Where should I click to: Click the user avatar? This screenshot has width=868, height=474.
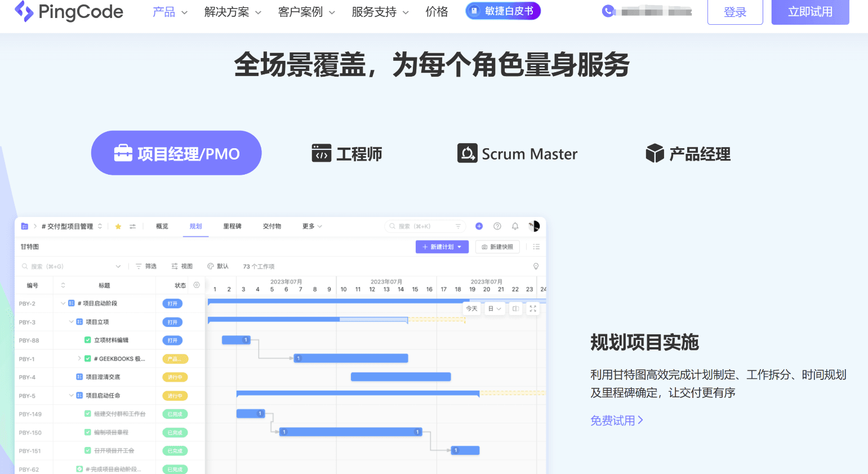click(x=534, y=226)
